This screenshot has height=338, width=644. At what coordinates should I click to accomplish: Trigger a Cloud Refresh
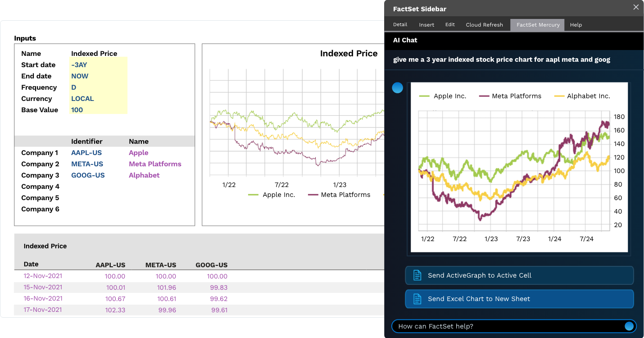click(484, 25)
